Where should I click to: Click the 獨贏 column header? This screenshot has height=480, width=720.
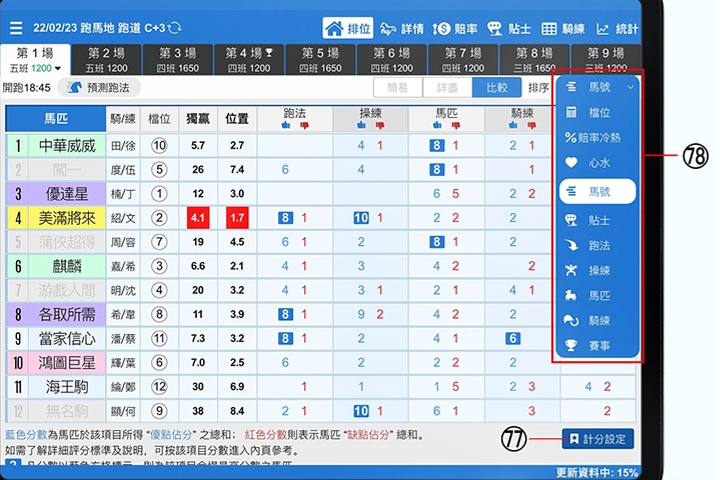(x=198, y=119)
